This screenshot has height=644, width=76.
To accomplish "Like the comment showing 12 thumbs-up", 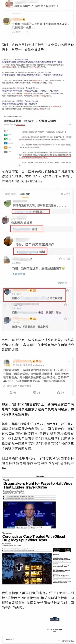I will pyautogui.click(x=62, y=259).
